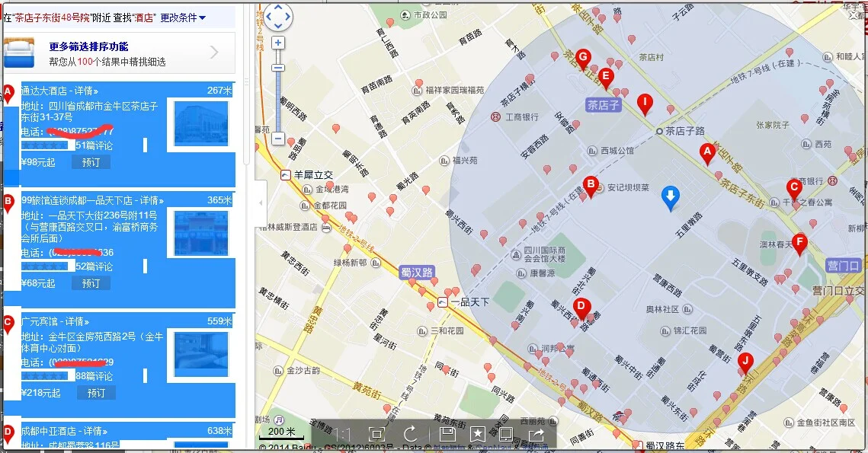The image size is (868, 453).
Task: Click the refresh/rotate icon in bottom toolbar
Action: (x=410, y=433)
